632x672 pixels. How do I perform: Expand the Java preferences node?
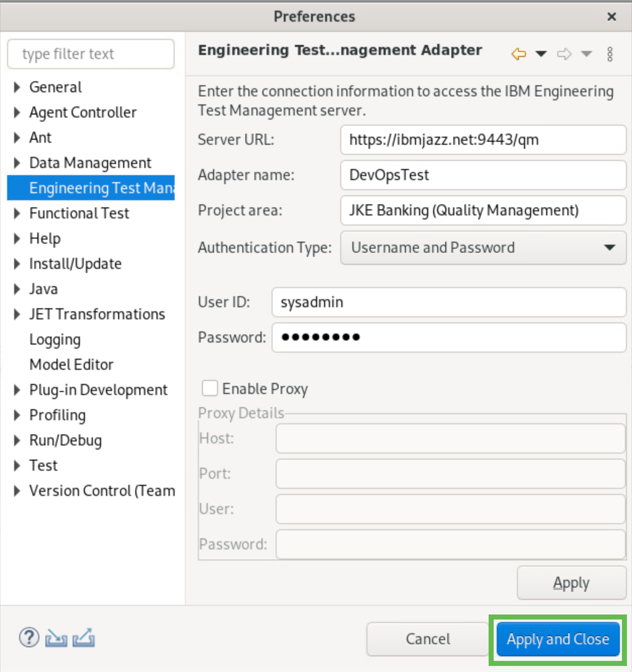tap(17, 289)
